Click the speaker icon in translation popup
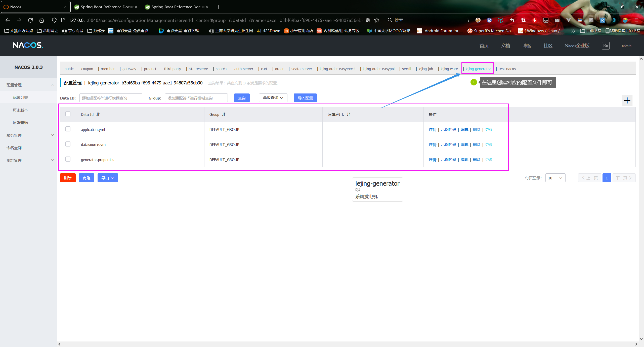Screen dimensions: 644x347 point(358,190)
